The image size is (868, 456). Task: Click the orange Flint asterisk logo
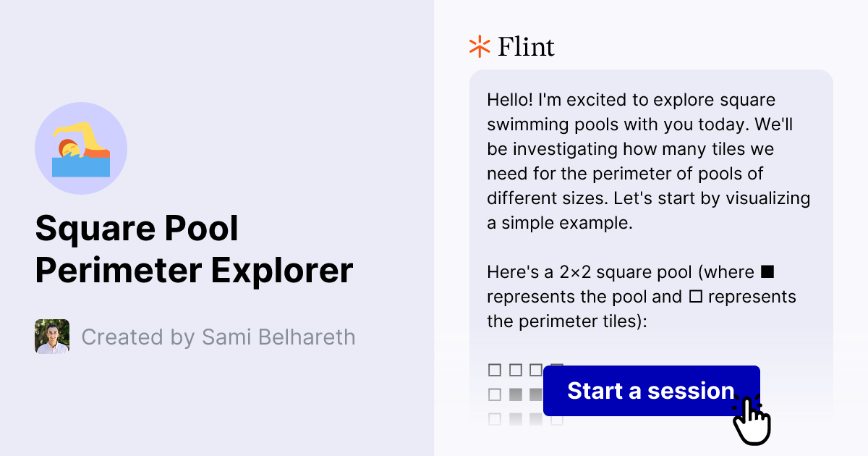coord(478,46)
